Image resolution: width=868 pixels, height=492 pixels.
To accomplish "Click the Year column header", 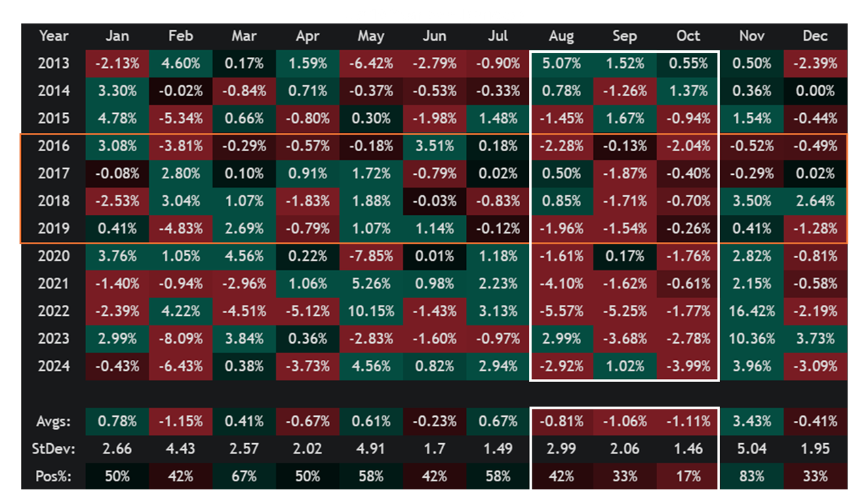I will tap(54, 37).
